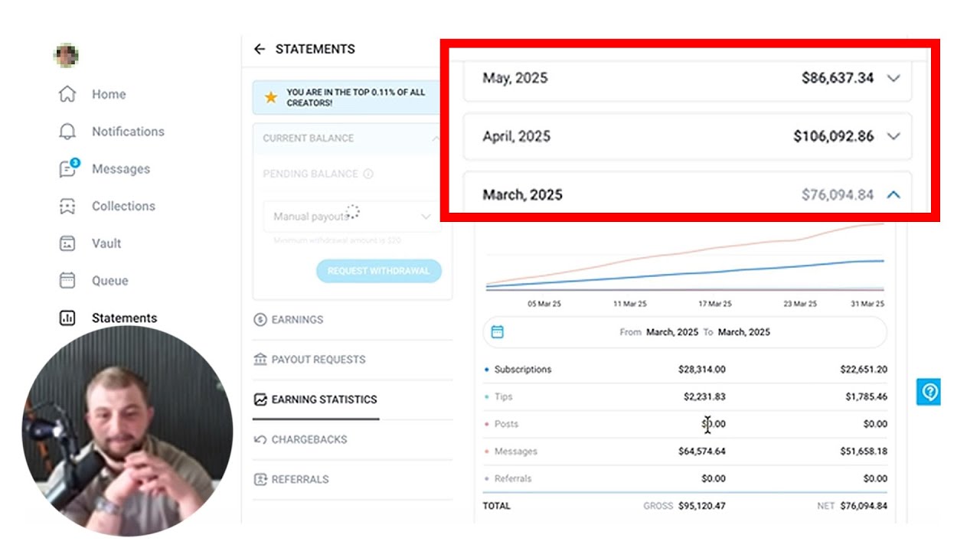Image resolution: width=980 pixels, height=551 pixels.
Task: Open the Vault image icon
Action: (67, 243)
